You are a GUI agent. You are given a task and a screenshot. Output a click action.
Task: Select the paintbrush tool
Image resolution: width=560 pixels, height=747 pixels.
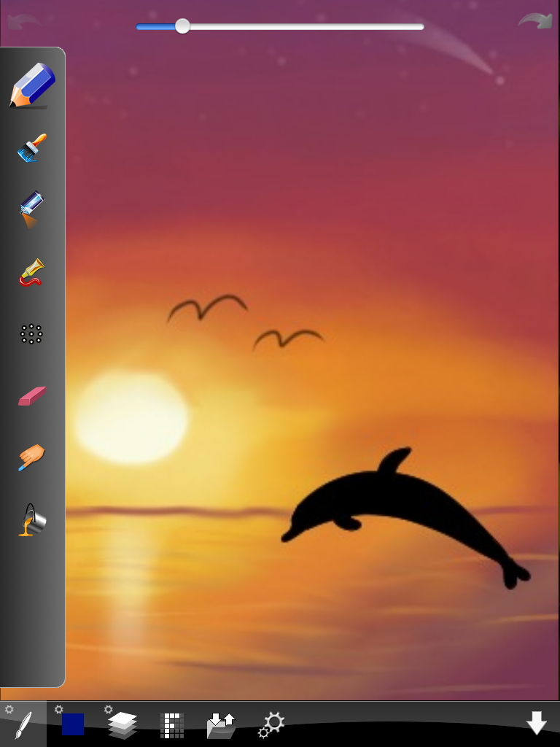click(x=32, y=148)
